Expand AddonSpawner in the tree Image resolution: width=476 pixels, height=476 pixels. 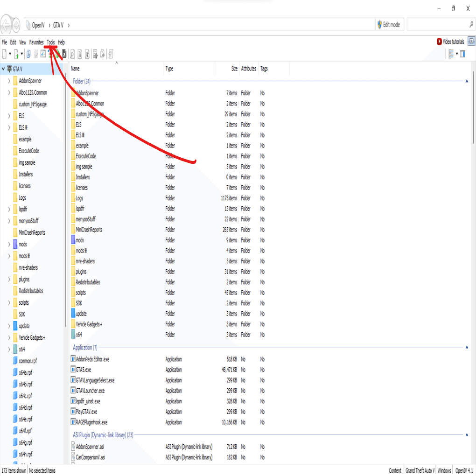pos(9,81)
